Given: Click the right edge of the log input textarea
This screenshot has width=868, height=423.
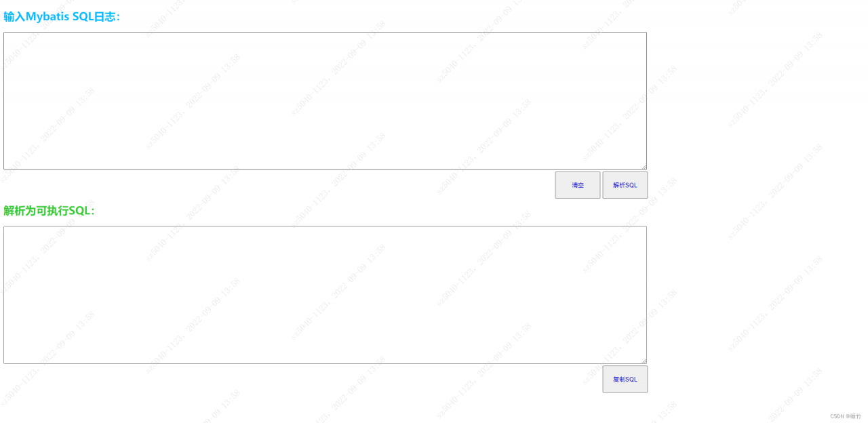Looking at the screenshot, I should (646, 100).
